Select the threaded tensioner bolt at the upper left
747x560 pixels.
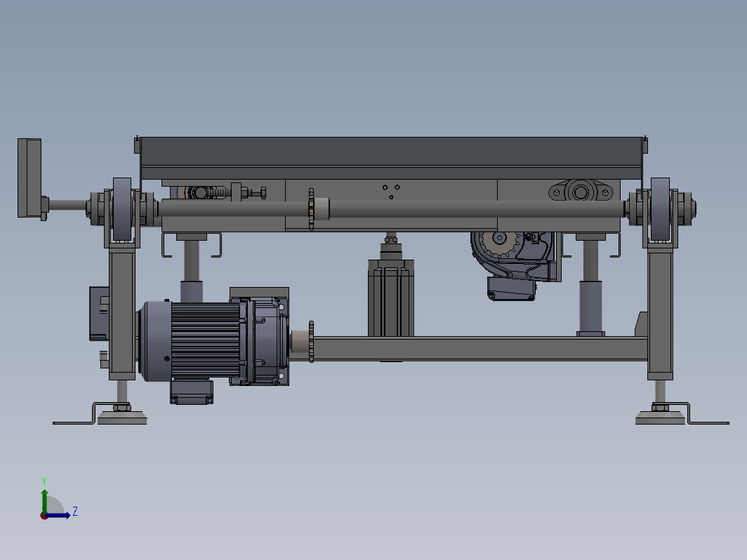[232, 193]
